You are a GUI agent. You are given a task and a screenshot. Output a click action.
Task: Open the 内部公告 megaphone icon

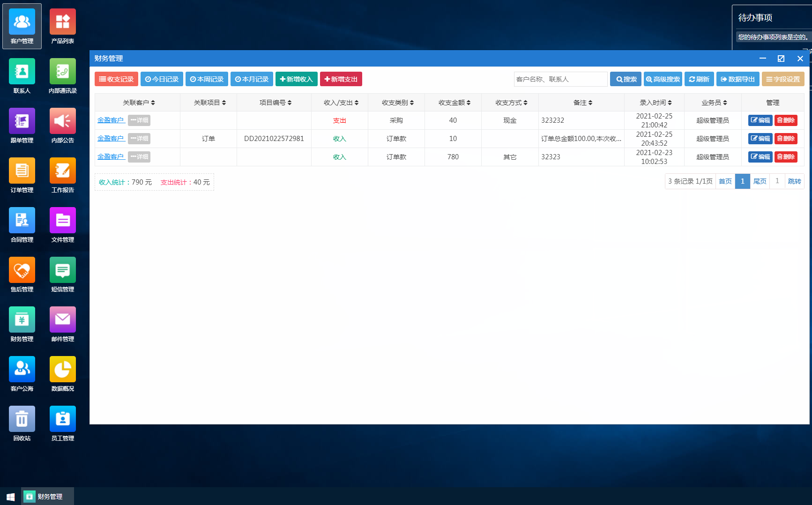pyautogui.click(x=63, y=126)
